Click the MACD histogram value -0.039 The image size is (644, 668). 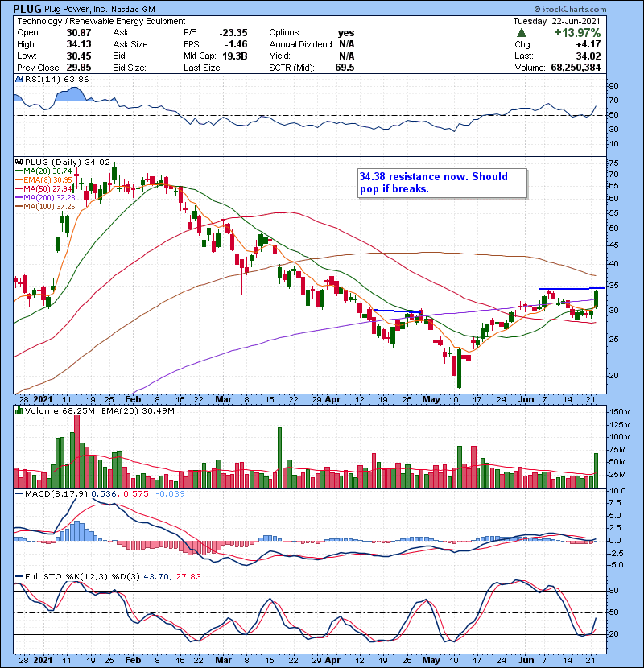point(170,494)
